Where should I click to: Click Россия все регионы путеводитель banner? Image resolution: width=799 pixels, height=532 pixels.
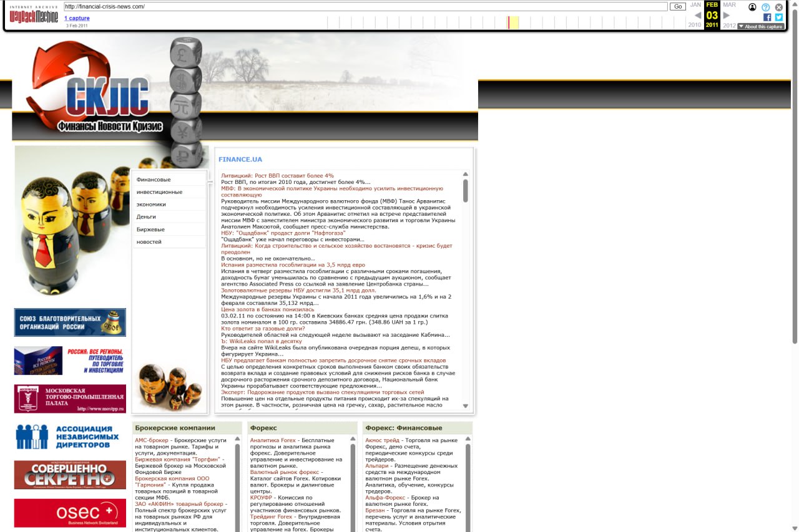(x=70, y=360)
